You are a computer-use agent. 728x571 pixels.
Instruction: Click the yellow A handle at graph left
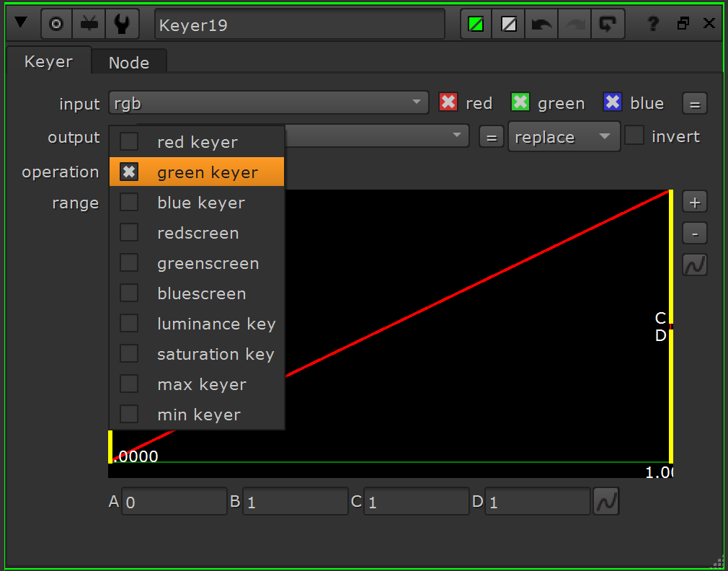click(110, 446)
